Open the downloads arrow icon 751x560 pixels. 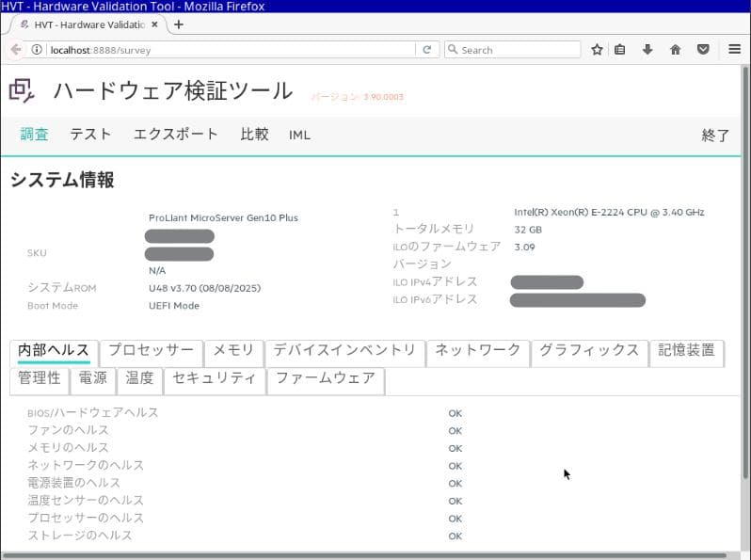point(647,49)
